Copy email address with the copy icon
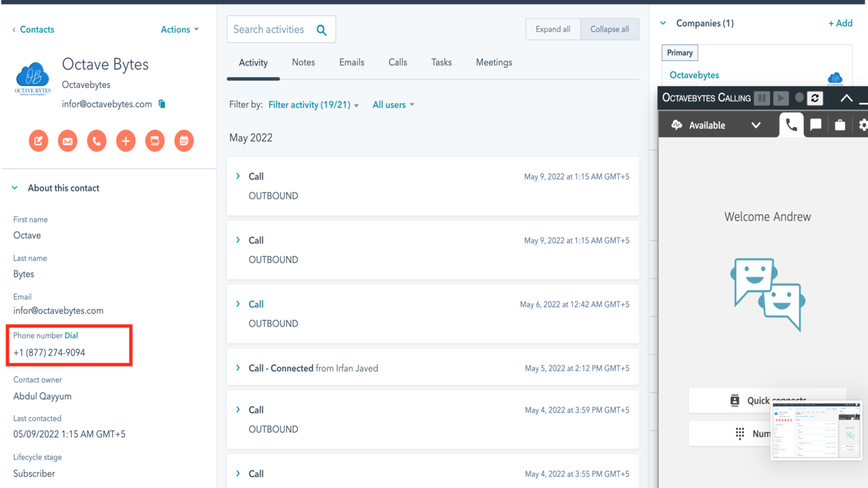The image size is (868, 488). click(x=162, y=104)
